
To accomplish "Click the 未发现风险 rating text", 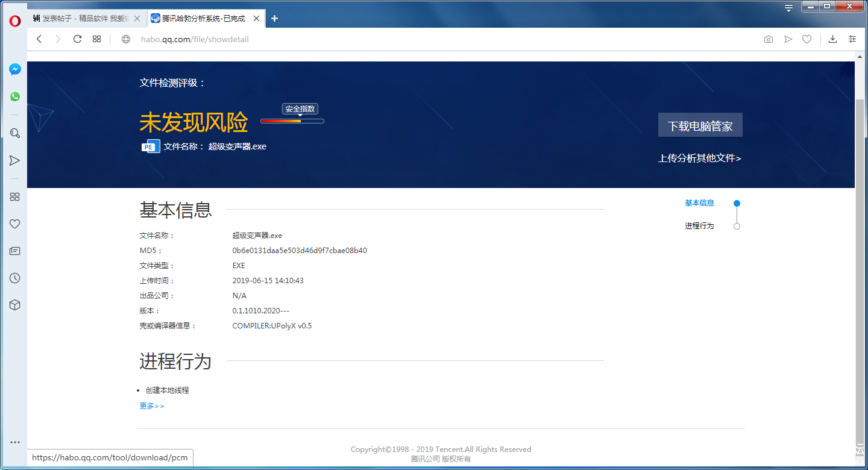I will point(193,123).
